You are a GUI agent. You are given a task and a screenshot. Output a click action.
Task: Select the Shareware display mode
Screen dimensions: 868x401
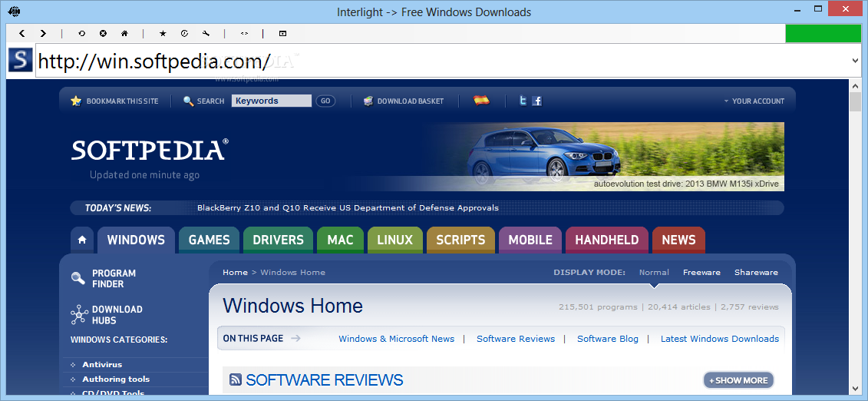(x=756, y=273)
